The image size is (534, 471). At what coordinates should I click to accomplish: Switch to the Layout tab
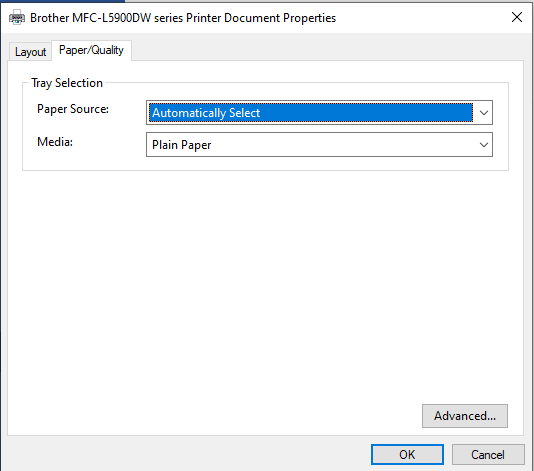(x=30, y=52)
